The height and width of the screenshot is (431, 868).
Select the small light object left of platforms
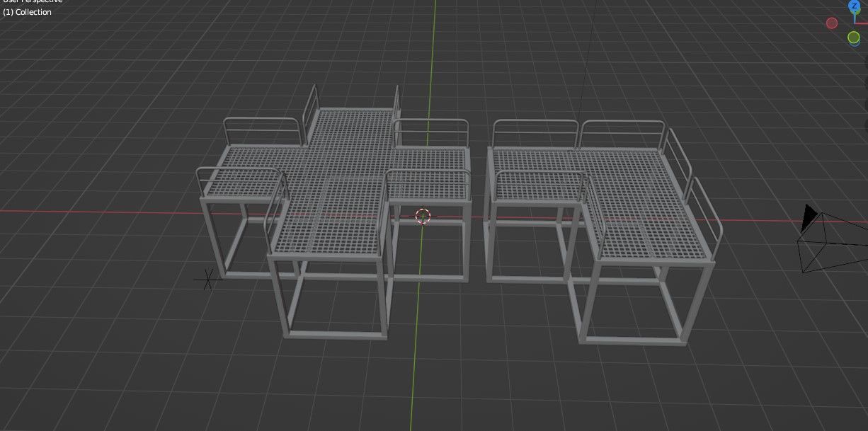(207, 280)
